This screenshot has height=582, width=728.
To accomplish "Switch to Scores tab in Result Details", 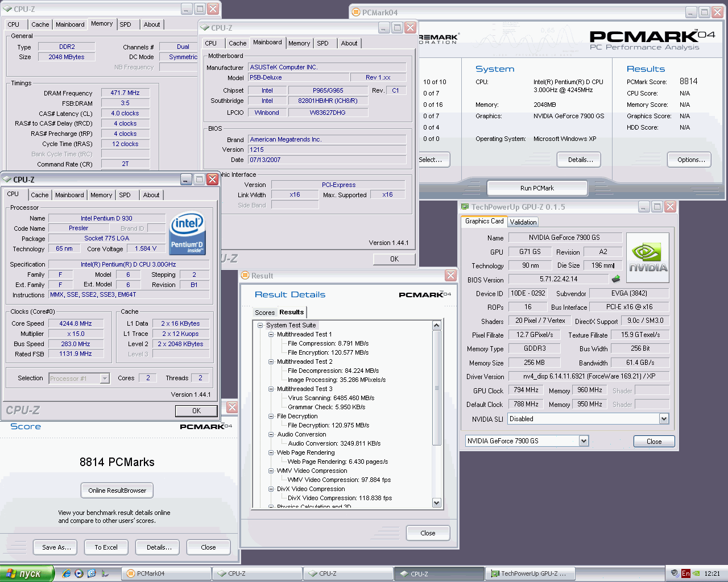I will click(x=264, y=313).
